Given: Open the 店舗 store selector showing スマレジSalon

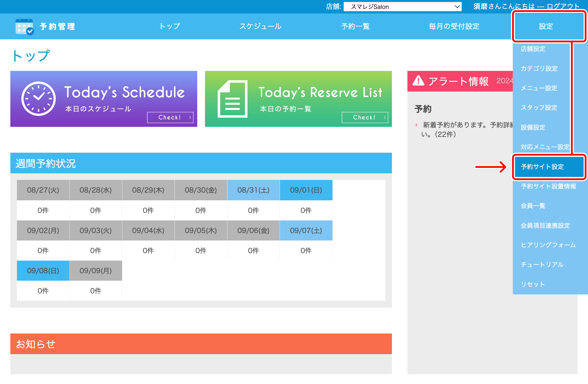Looking at the screenshot, I should pos(402,6).
